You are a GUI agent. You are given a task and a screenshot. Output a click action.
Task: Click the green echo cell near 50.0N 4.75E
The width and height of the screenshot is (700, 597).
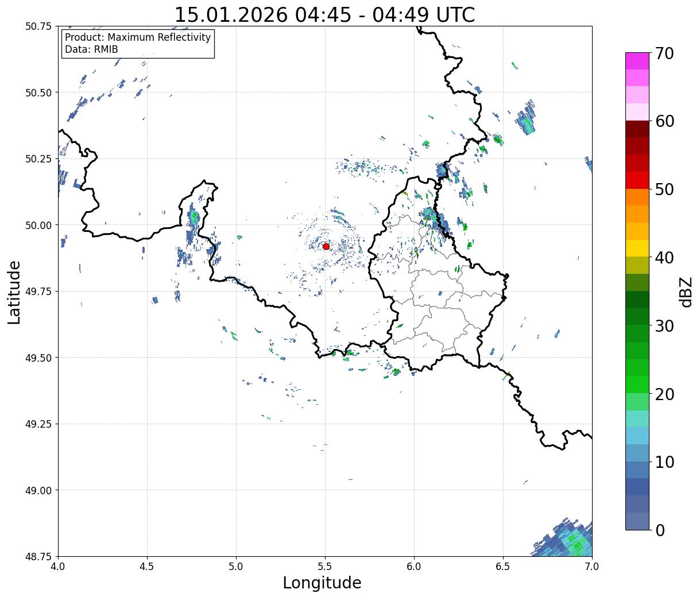point(194,218)
